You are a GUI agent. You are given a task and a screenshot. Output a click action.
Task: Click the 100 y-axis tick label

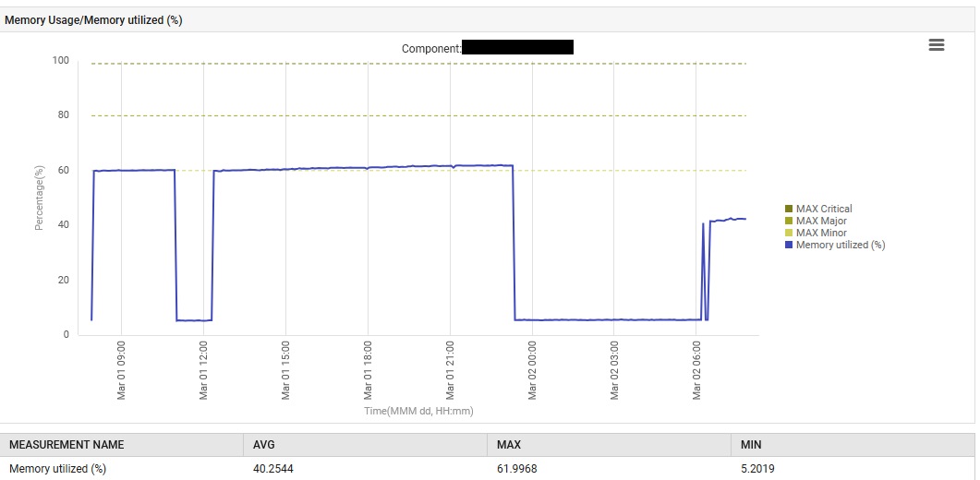pyautogui.click(x=61, y=61)
